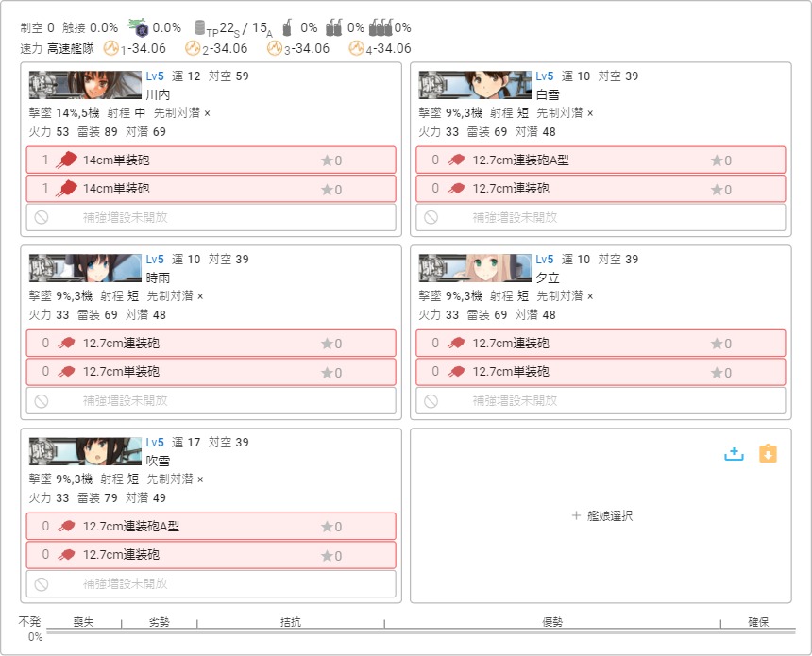Open star level ★0 for 白雪's 12.7cm連装砲

[721, 190]
